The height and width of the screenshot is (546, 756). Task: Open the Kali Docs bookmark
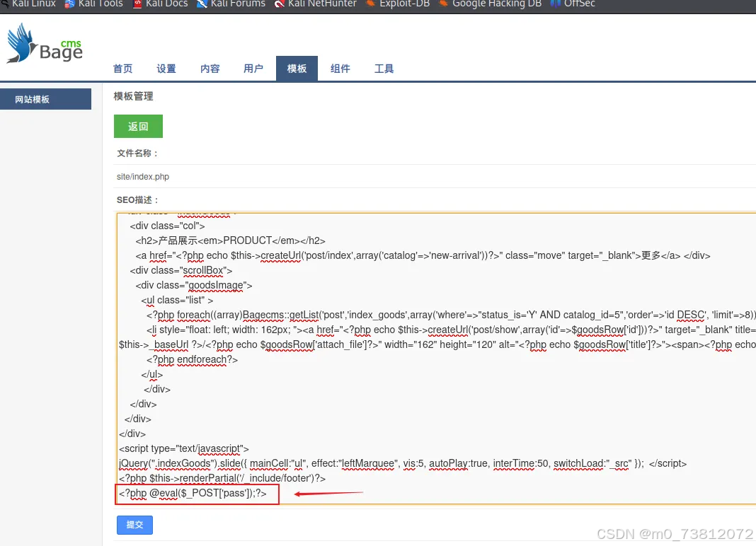(161, 4)
